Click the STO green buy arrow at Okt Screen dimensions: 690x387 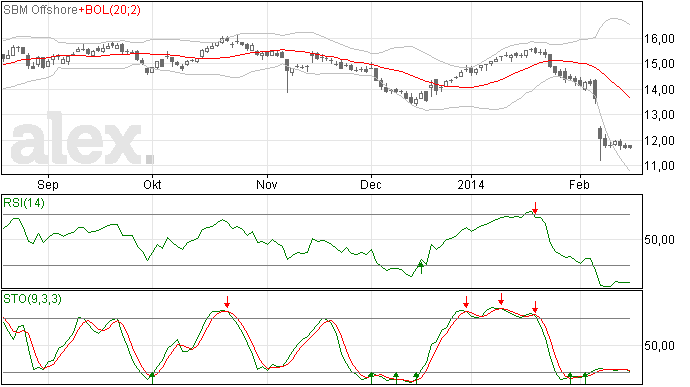152,378
